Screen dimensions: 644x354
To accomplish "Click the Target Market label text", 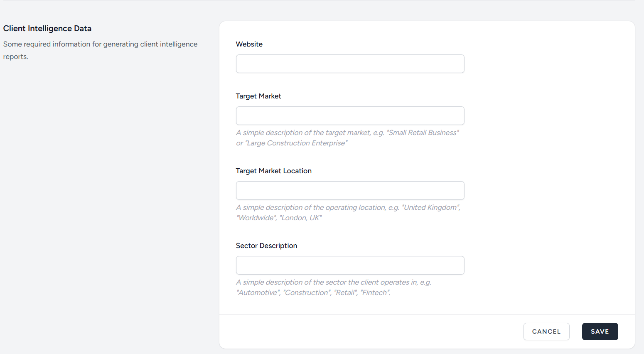I will click(x=258, y=96).
